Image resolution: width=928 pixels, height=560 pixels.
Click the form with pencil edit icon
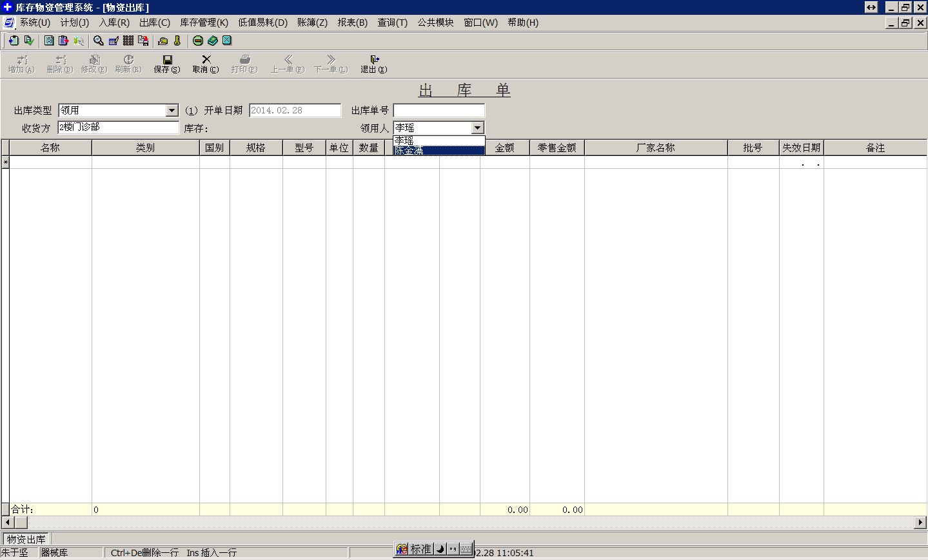click(114, 41)
